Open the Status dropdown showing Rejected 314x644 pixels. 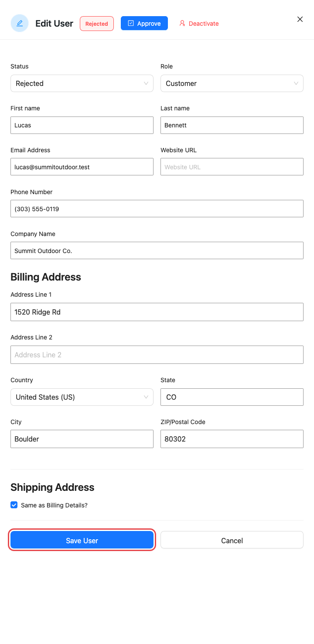tap(82, 83)
